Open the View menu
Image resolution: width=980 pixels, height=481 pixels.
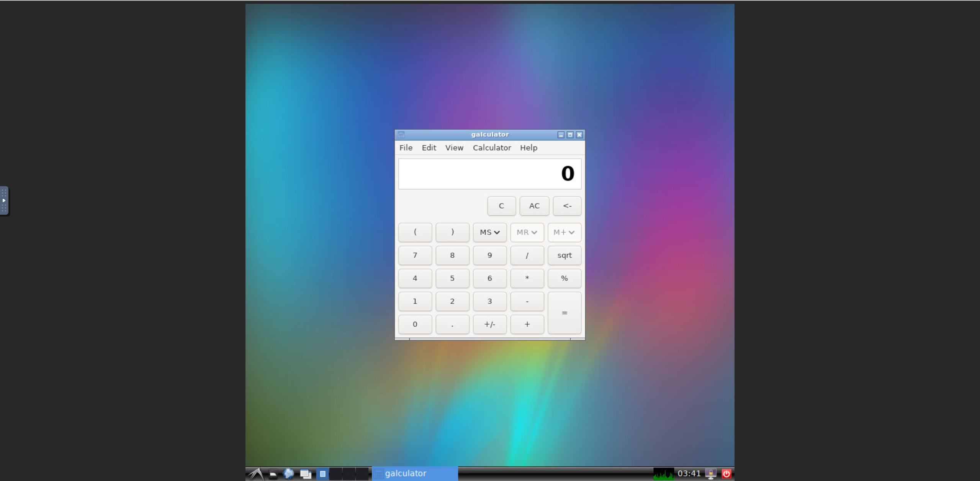click(454, 148)
